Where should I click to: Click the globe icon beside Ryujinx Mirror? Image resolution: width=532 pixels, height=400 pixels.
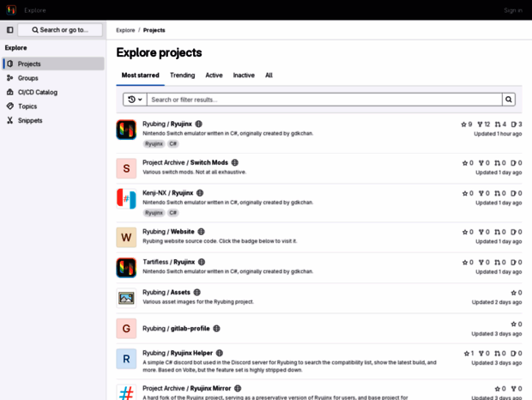click(238, 388)
